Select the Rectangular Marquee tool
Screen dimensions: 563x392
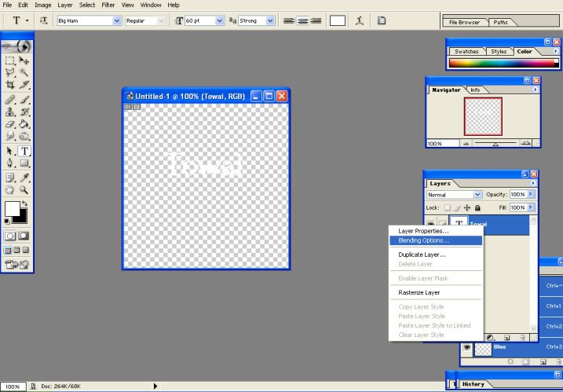[10, 60]
